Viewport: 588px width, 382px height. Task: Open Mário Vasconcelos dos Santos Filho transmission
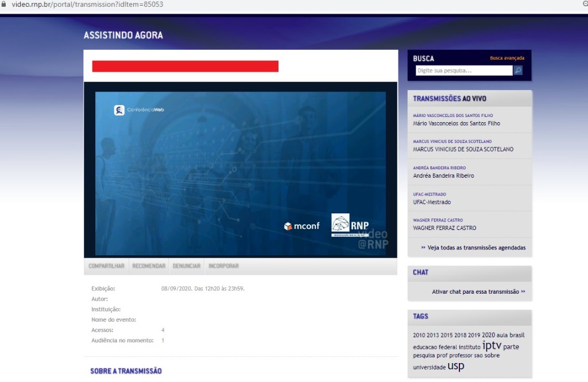[457, 123]
